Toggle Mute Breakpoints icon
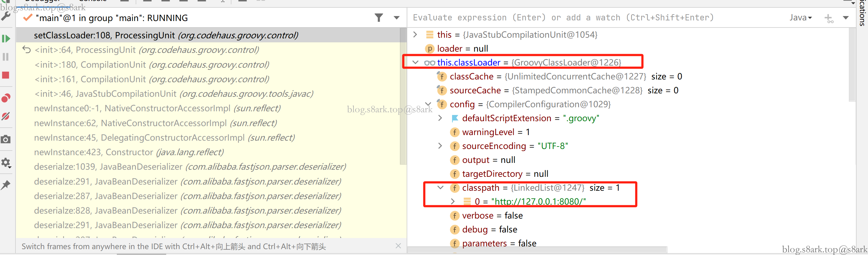 (6, 116)
